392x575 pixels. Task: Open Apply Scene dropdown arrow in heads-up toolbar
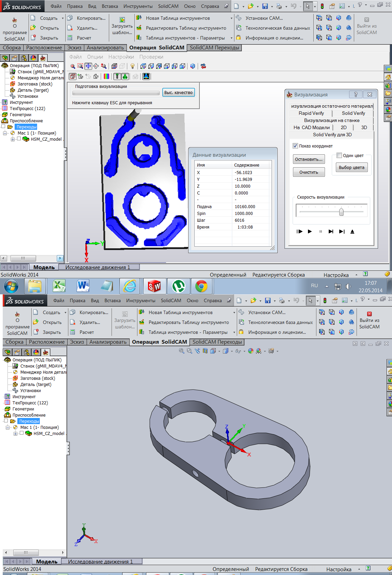pyautogui.click(x=265, y=351)
